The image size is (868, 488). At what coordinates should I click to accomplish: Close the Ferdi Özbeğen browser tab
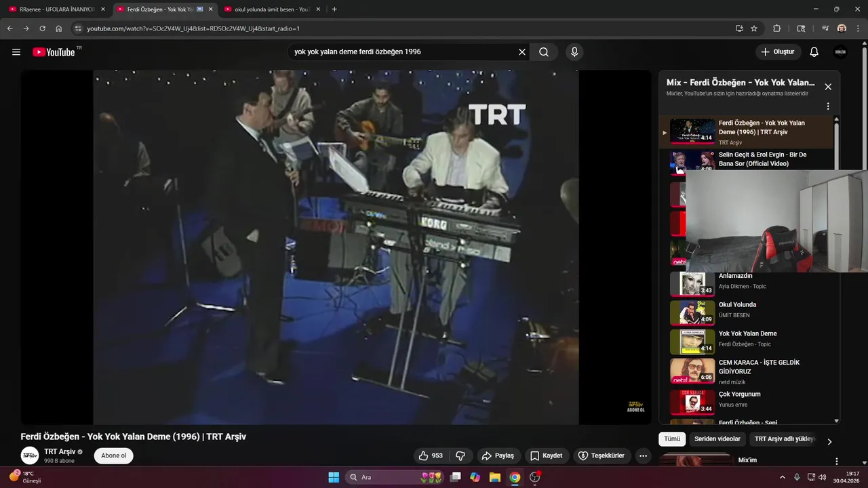[x=210, y=9]
